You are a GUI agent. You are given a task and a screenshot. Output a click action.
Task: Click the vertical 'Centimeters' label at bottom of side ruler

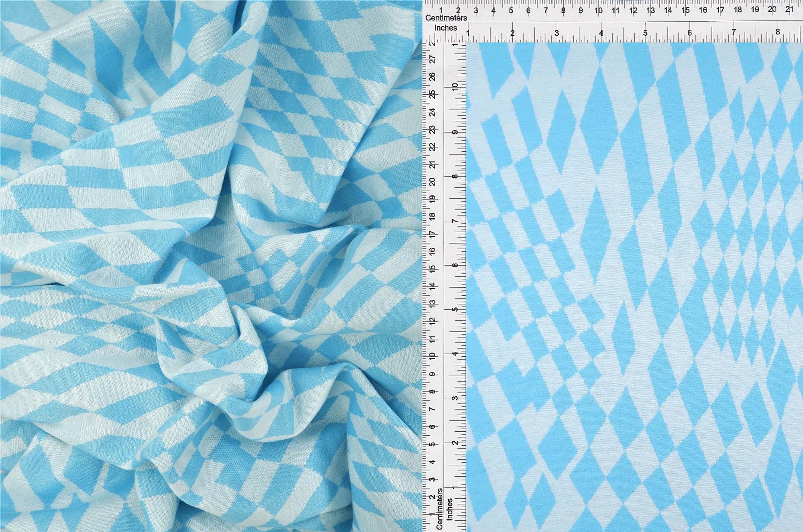pos(440,509)
